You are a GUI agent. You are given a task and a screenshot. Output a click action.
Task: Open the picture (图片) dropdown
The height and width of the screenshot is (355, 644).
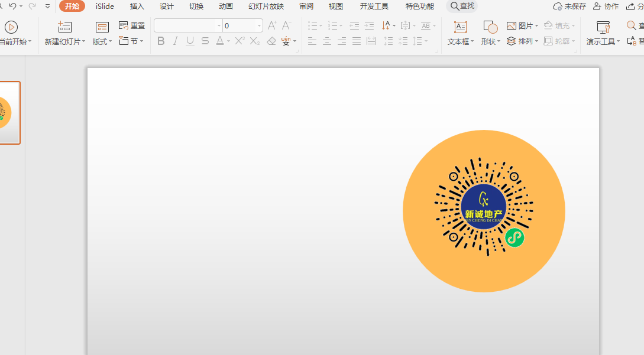[x=522, y=26]
